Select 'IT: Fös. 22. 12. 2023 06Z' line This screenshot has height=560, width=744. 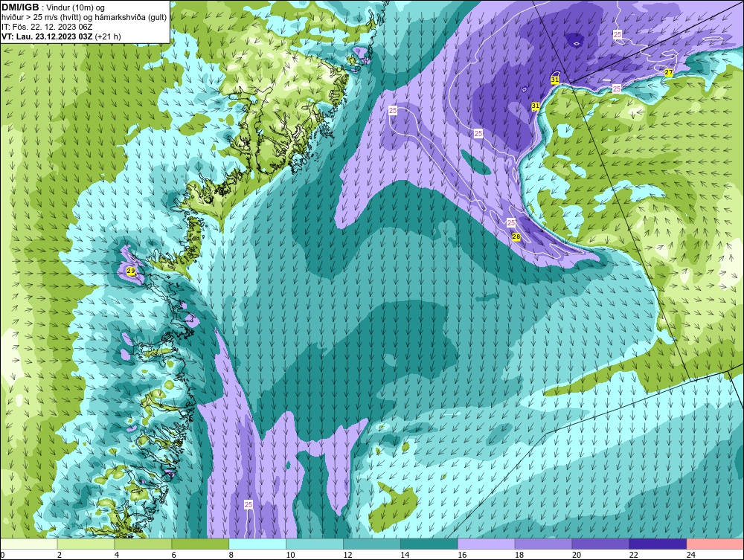point(47,27)
